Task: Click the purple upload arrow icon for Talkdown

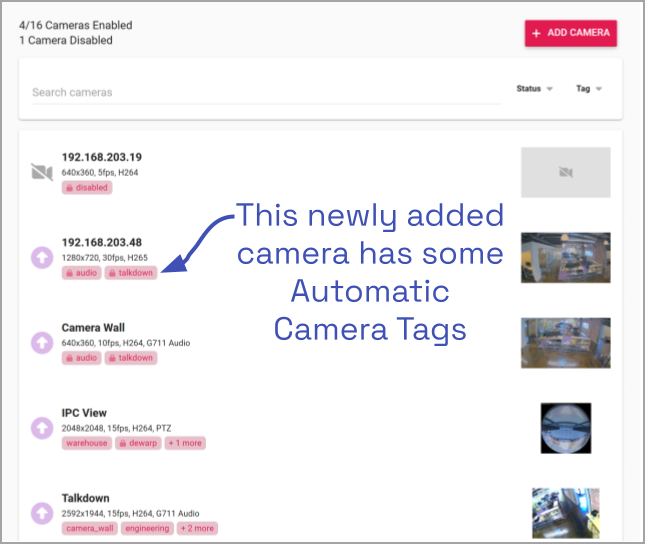Action: (x=42, y=513)
